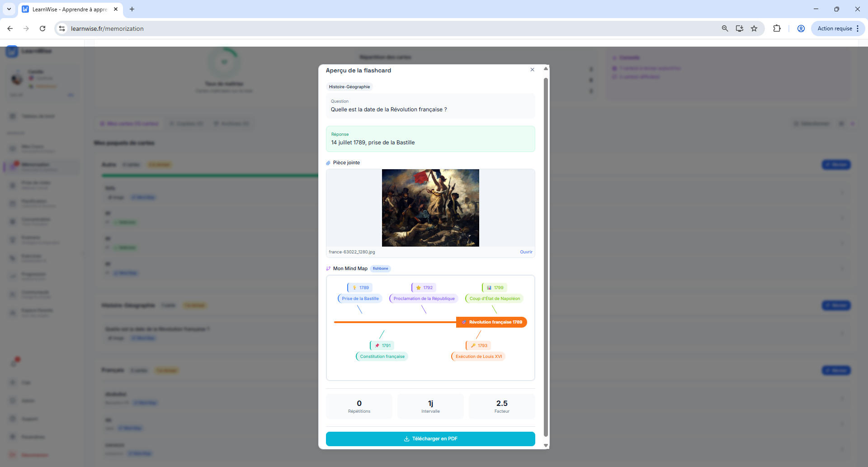Click the install app icon in address bar
The height and width of the screenshot is (467, 868).
(x=740, y=29)
